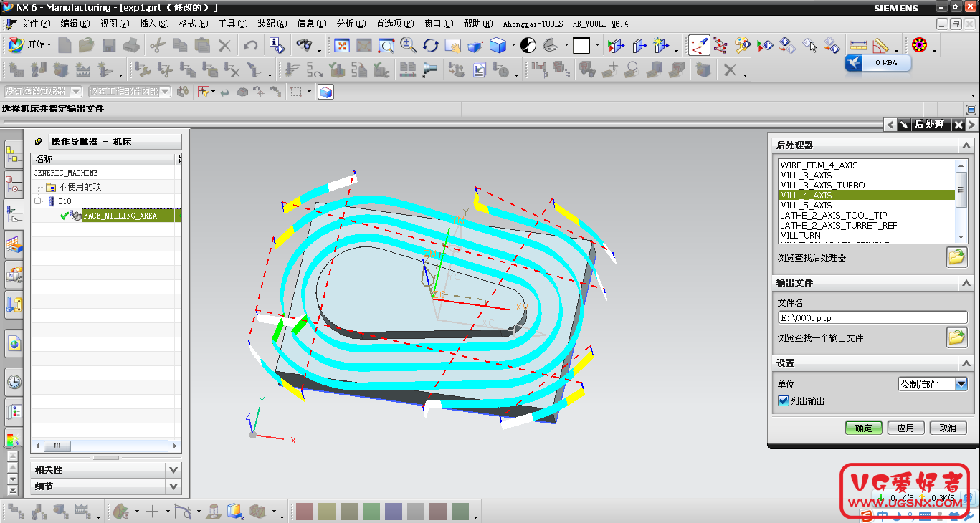980x523 pixels.
Task: Open the Roles sidebar tab
Action: [x=14, y=412]
